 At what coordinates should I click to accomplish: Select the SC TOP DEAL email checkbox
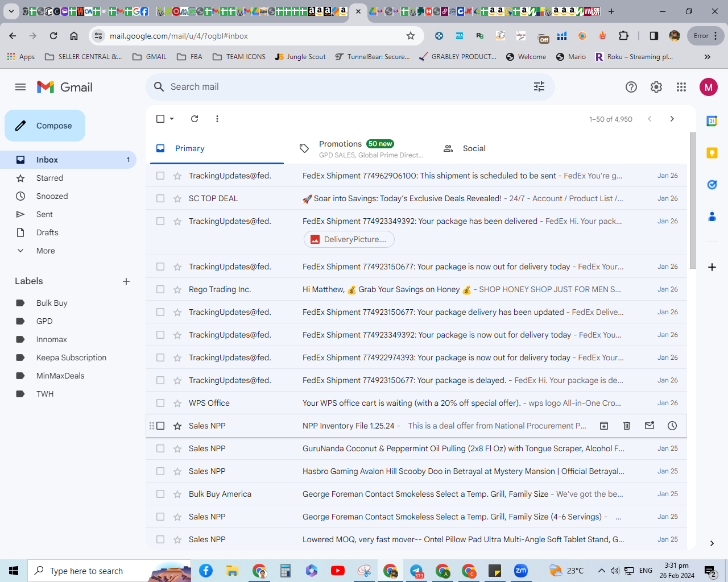160,198
